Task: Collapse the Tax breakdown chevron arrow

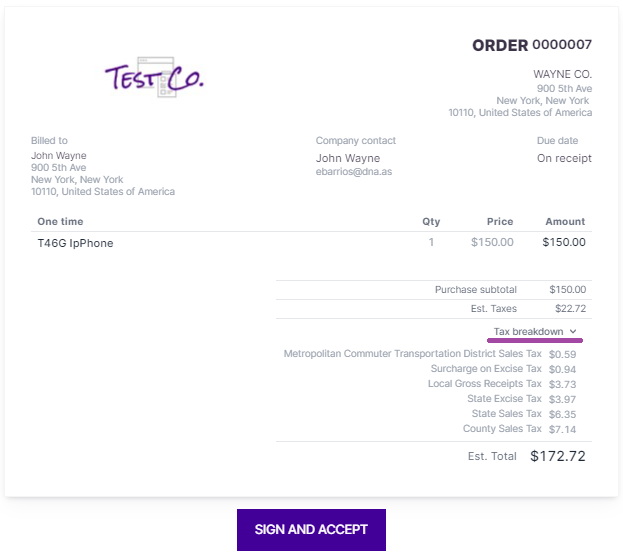Action: tap(573, 331)
